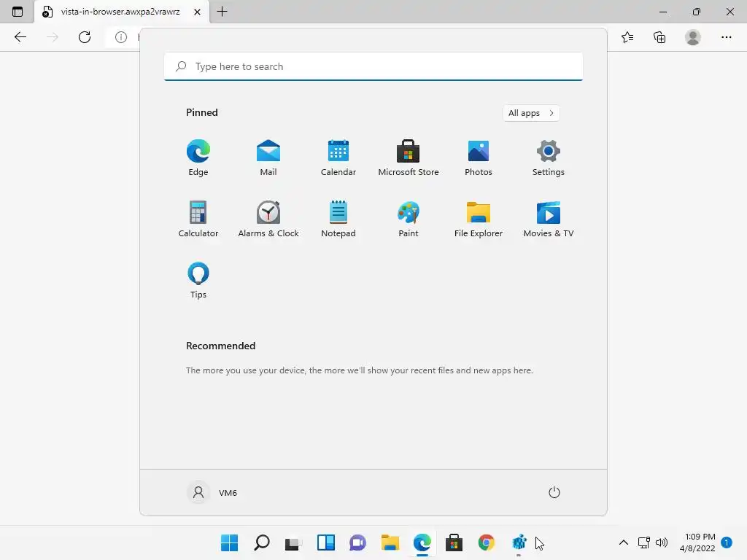Click the power button in Start menu

(x=554, y=492)
